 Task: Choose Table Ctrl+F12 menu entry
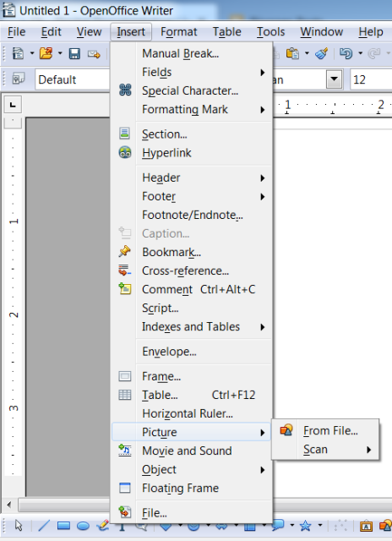[192, 395]
